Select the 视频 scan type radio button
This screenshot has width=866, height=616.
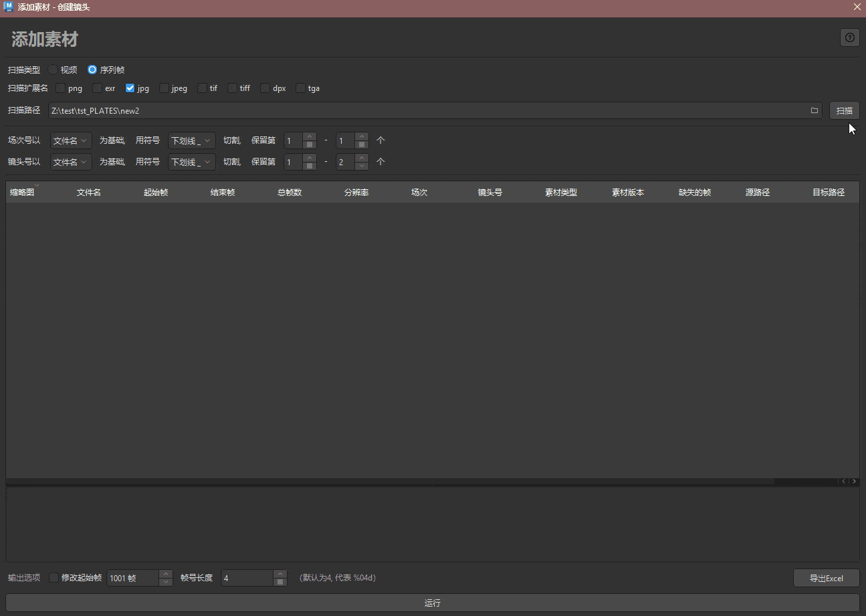tap(53, 70)
